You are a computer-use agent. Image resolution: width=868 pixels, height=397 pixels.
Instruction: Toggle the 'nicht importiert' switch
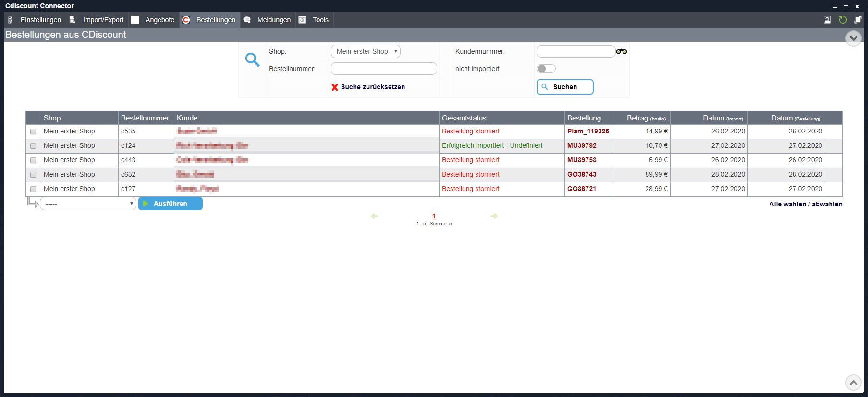click(x=546, y=69)
